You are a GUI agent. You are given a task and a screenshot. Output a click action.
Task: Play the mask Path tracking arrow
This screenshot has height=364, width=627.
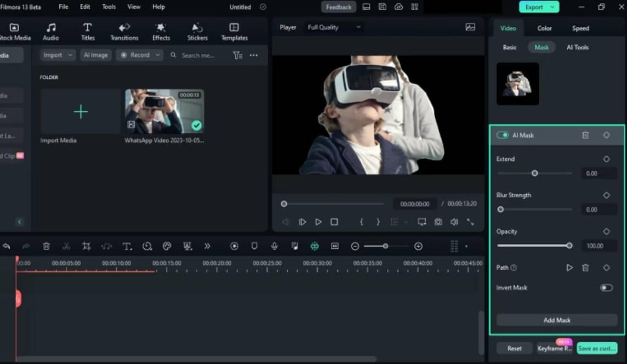pos(569,268)
